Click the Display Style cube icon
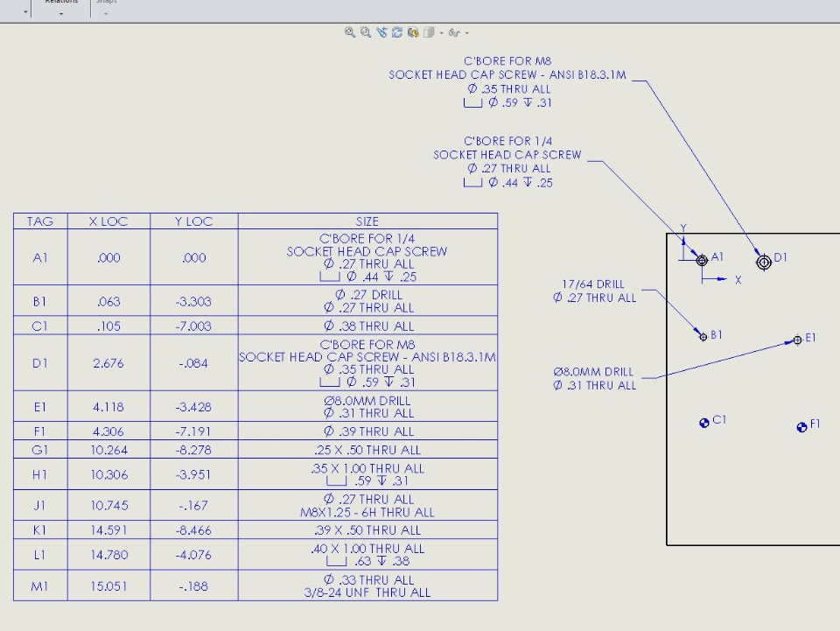The image size is (840, 631). point(429,32)
